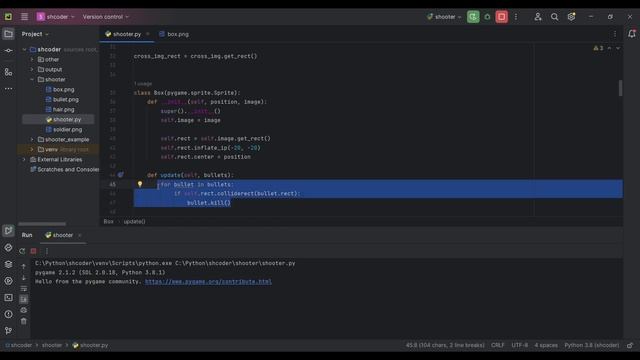Image resolution: width=640 pixels, height=360 pixels.
Task: Click the project panel horizontal scrollbar
Action: coord(42,224)
